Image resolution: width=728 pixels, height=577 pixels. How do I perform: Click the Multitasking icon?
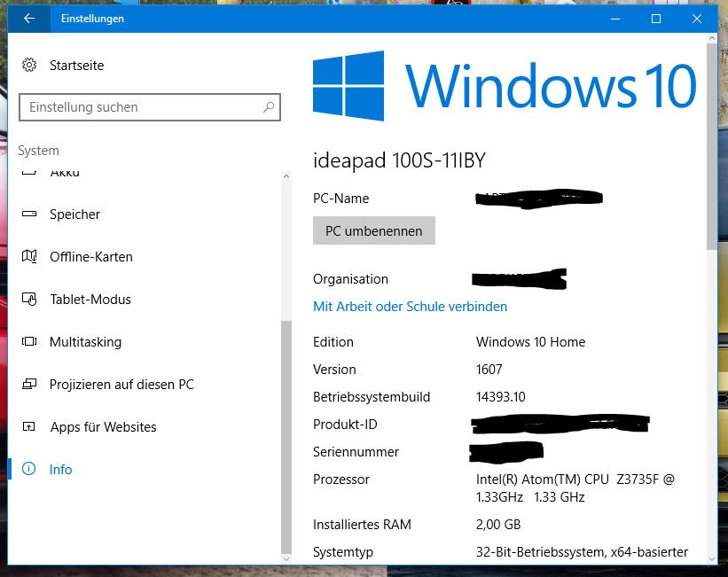(x=29, y=341)
